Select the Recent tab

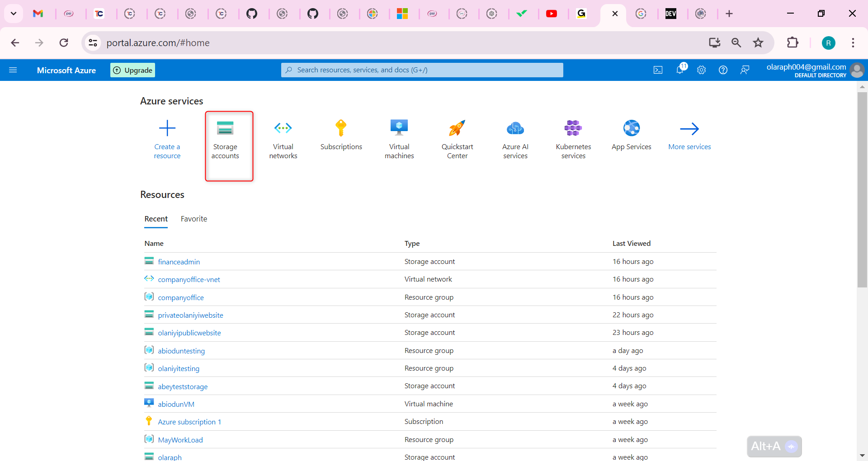coord(156,219)
